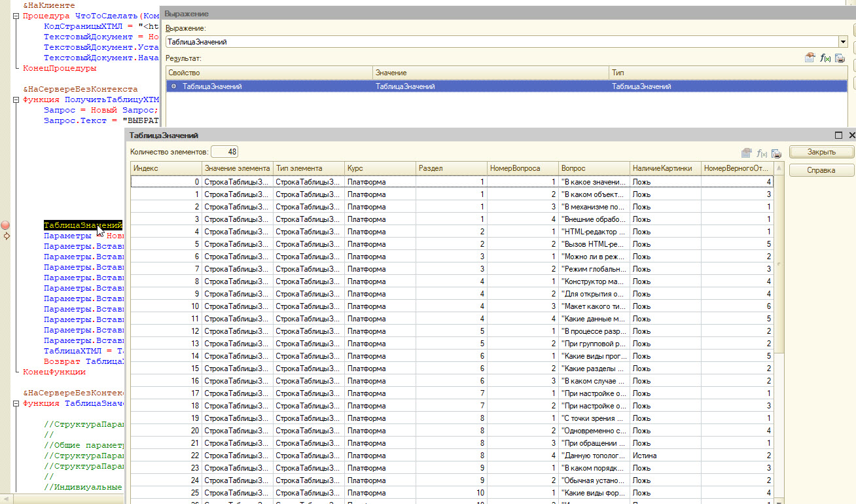The width and height of the screenshot is (856, 504).
Task: Click the Платформа cell in row 5
Action: point(380,244)
